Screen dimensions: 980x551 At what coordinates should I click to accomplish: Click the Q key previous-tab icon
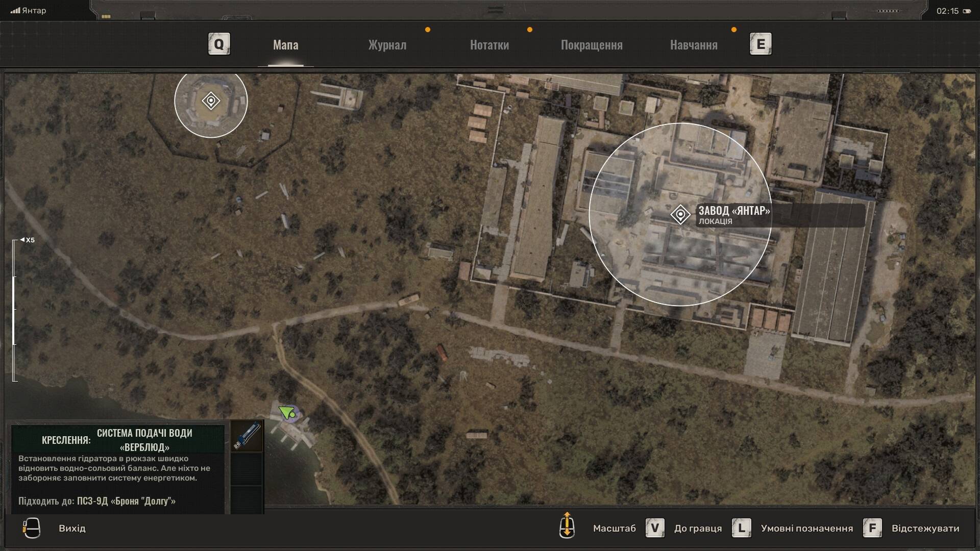219,44
